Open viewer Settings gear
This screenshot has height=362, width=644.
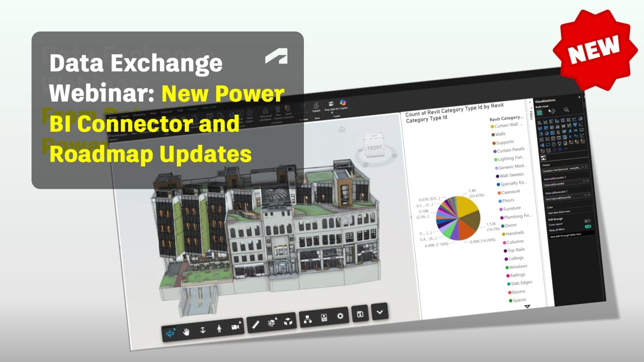pyautogui.click(x=340, y=316)
